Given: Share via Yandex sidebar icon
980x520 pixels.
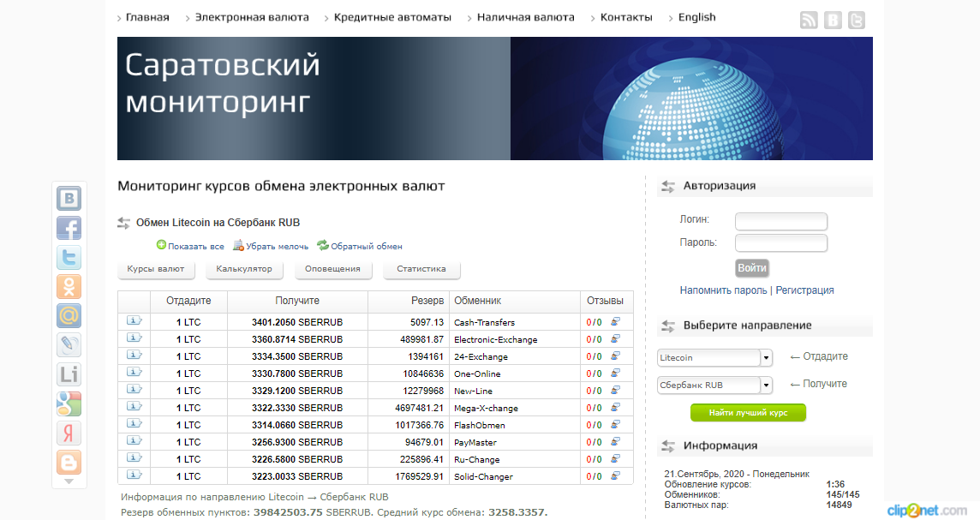Looking at the screenshot, I should coord(69,433).
